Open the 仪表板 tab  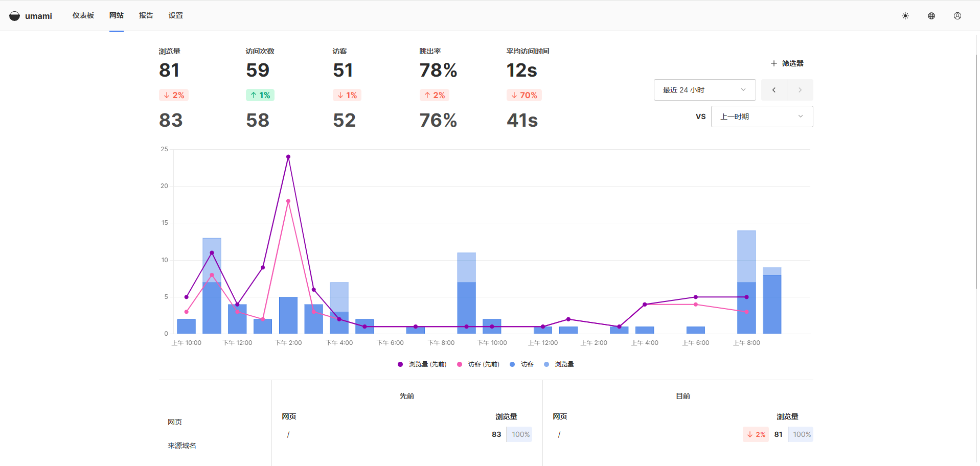tap(83, 16)
